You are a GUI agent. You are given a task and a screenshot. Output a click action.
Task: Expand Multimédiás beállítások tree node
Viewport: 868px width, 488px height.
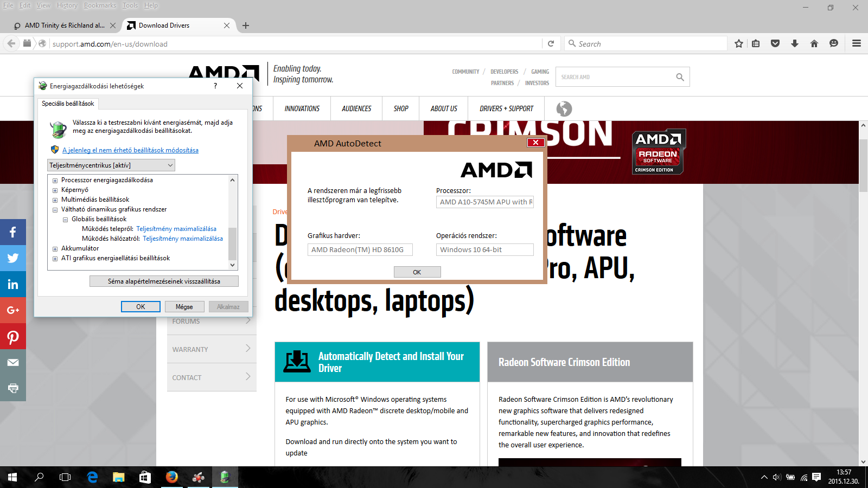[x=55, y=200]
